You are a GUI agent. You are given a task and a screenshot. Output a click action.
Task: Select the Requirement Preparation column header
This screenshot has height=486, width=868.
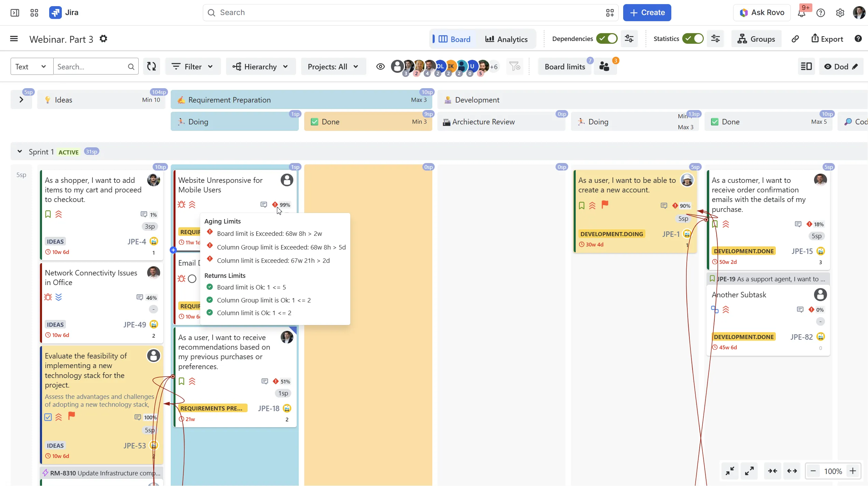pos(302,99)
